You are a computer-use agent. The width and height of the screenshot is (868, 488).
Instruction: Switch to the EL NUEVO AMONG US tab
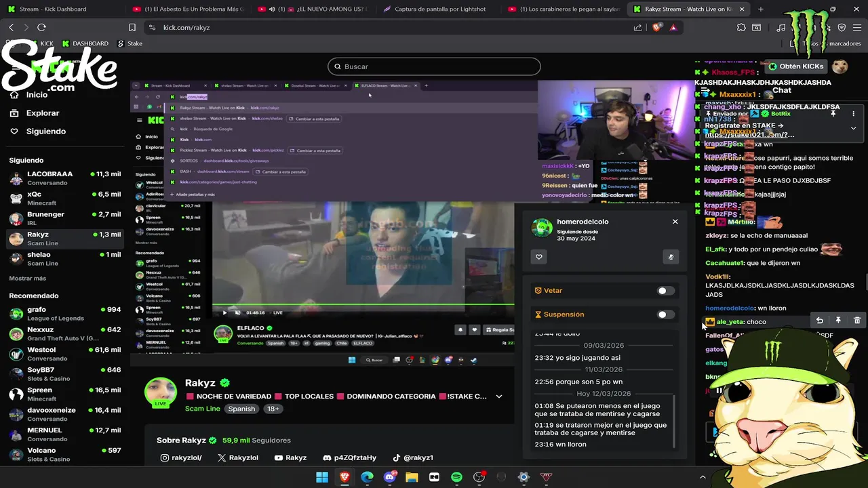coord(313,9)
